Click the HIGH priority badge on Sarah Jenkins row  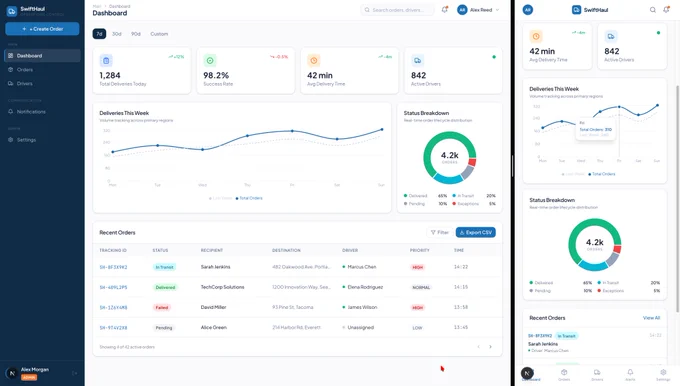pyautogui.click(x=418, y=267)
